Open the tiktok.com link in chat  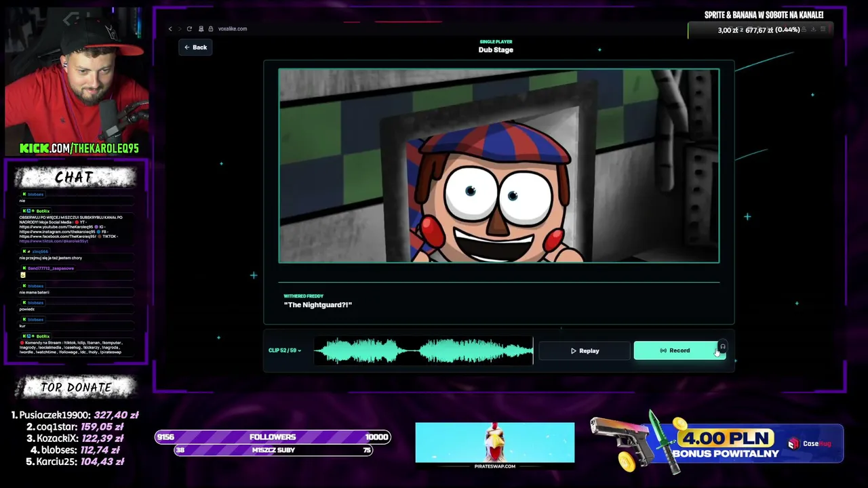(x=54, y=241)
